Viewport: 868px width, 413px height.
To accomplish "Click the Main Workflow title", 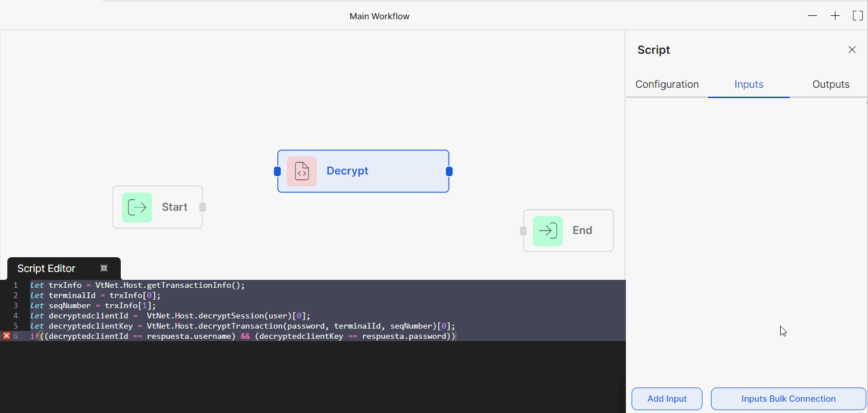I will click(379, 16).
